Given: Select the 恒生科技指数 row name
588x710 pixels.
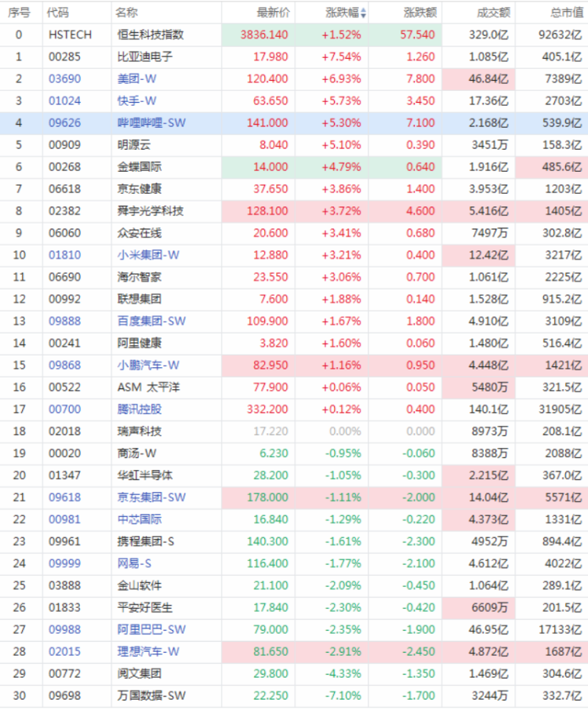Looking at the screenshot, I should click(x=151, y=35).
